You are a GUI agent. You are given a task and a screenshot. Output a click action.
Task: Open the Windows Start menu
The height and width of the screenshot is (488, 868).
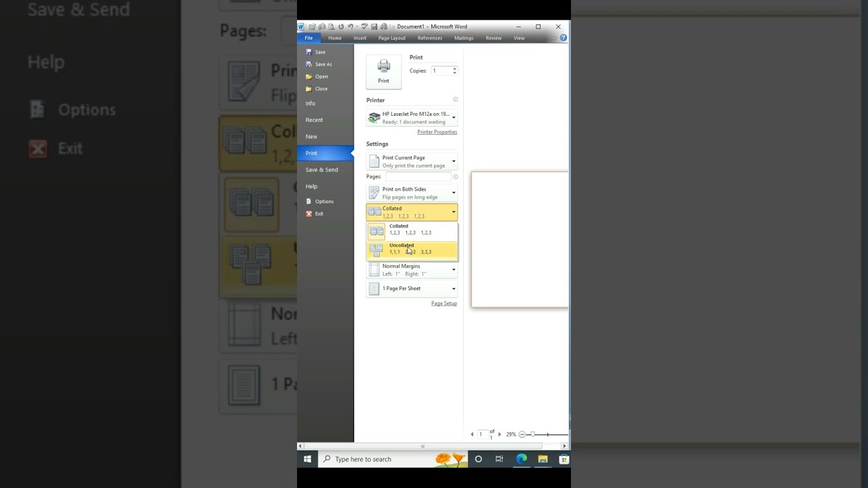(x=307, y=459)
